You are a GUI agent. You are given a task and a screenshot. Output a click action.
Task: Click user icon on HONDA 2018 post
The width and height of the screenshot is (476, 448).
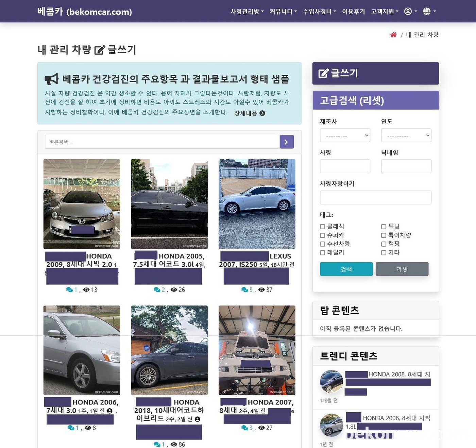198,419
